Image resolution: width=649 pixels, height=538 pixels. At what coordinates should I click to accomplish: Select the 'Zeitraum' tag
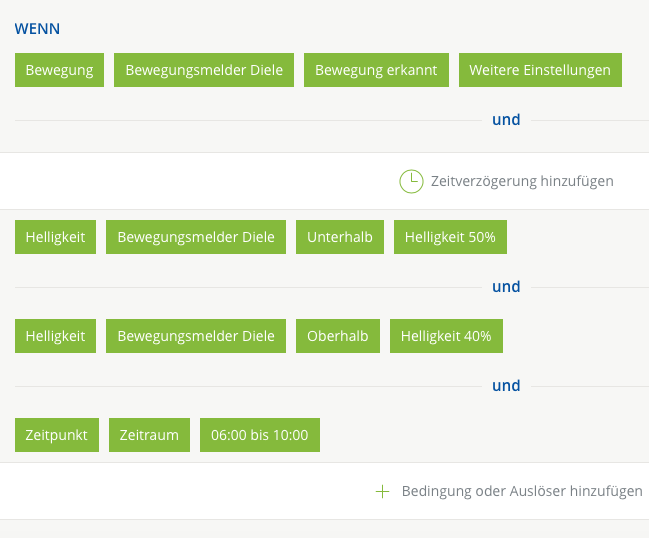point(149,435)
